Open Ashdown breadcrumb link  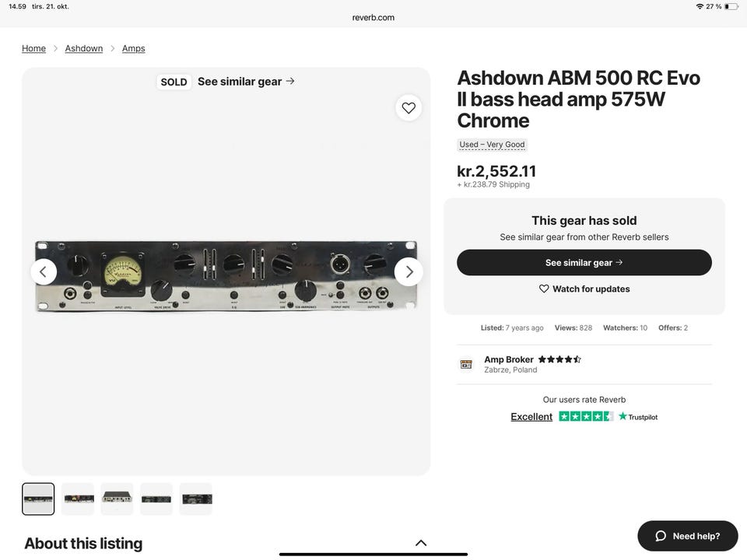[84, 48]
